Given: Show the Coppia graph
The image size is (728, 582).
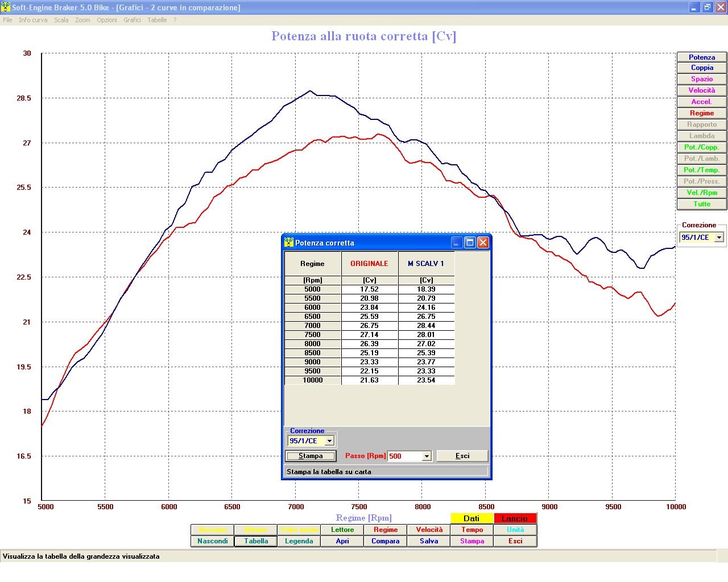Looking at the screenshot, I should [702, 68].
